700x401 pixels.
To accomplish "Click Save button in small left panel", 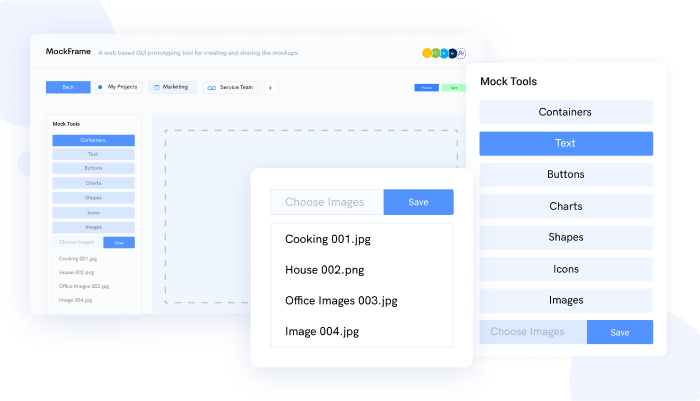I will pyautogui.click(x=119, y=242).
